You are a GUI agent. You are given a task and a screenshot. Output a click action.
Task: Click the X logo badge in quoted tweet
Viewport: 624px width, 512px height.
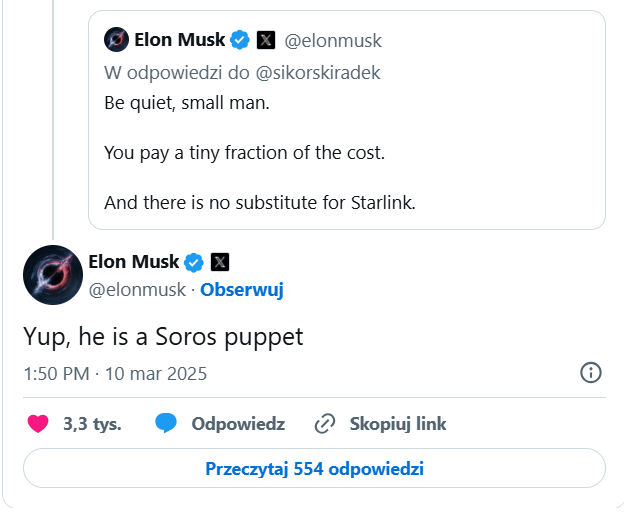click(266, 41)
